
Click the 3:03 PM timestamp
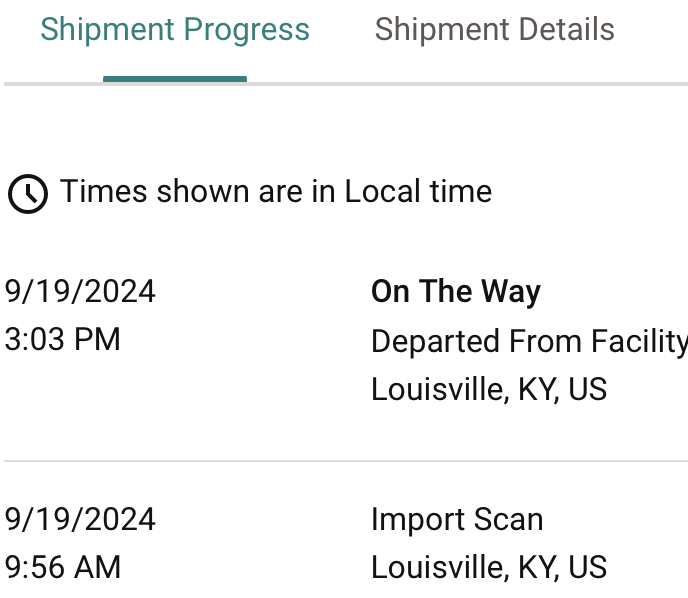[x=62, y=340]
